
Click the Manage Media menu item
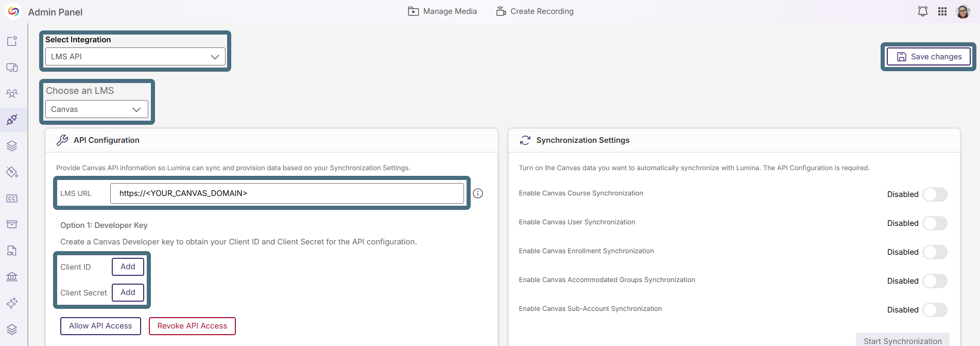tap(442, 11)
